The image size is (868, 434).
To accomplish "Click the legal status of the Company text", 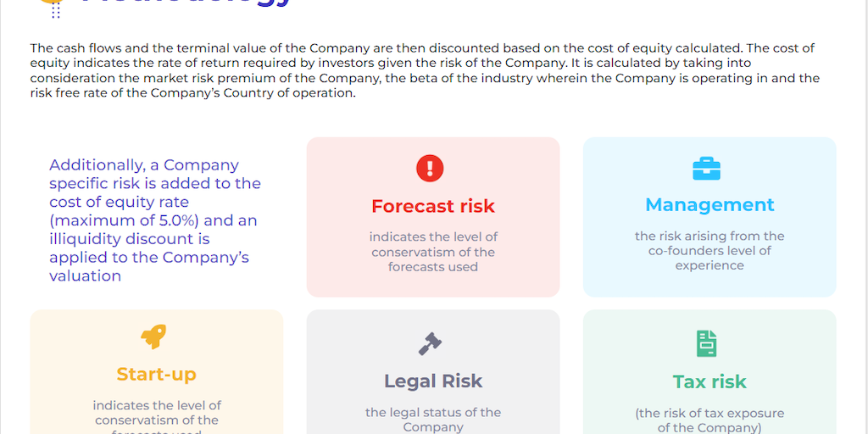I will (x=433, y=419).
